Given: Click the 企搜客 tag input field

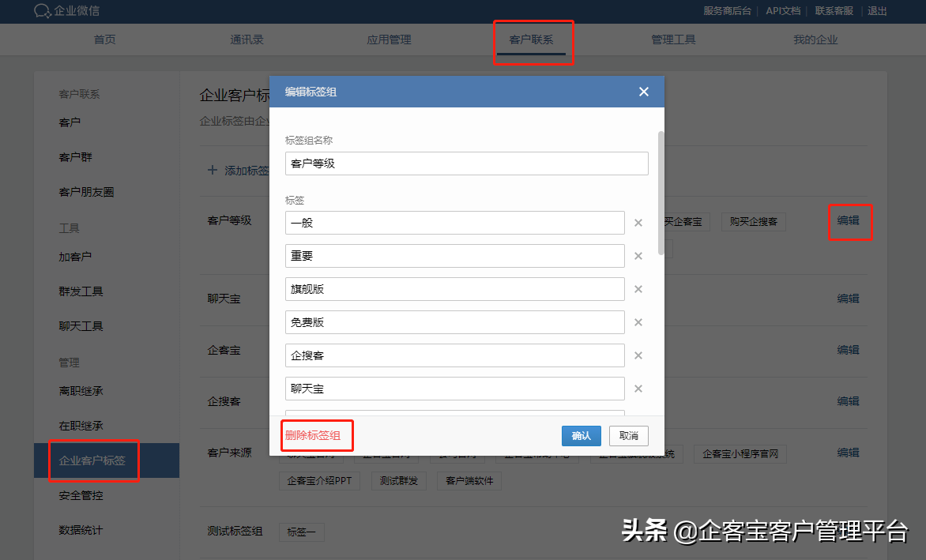Looking at the screenshot, I should [455, 355].
